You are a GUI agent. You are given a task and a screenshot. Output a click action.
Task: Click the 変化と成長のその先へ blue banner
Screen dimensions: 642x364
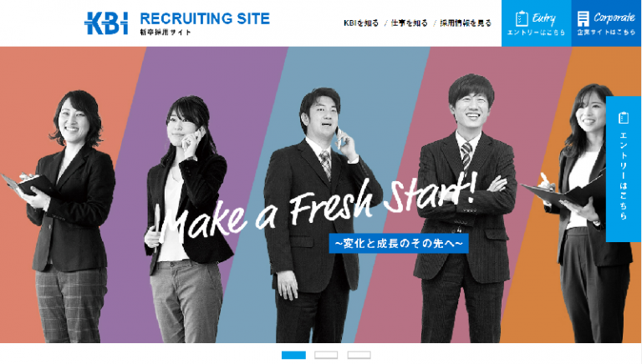399,243
